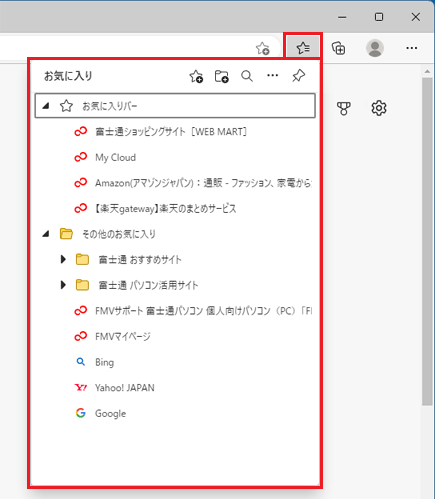Screen dimensions: 435x499
Task: Pin the favorites panel
Action: coord(298,76)
